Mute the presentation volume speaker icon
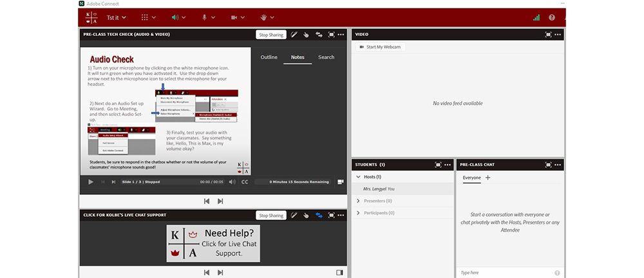Screen dimensions: 644x278 pos(232,182)
